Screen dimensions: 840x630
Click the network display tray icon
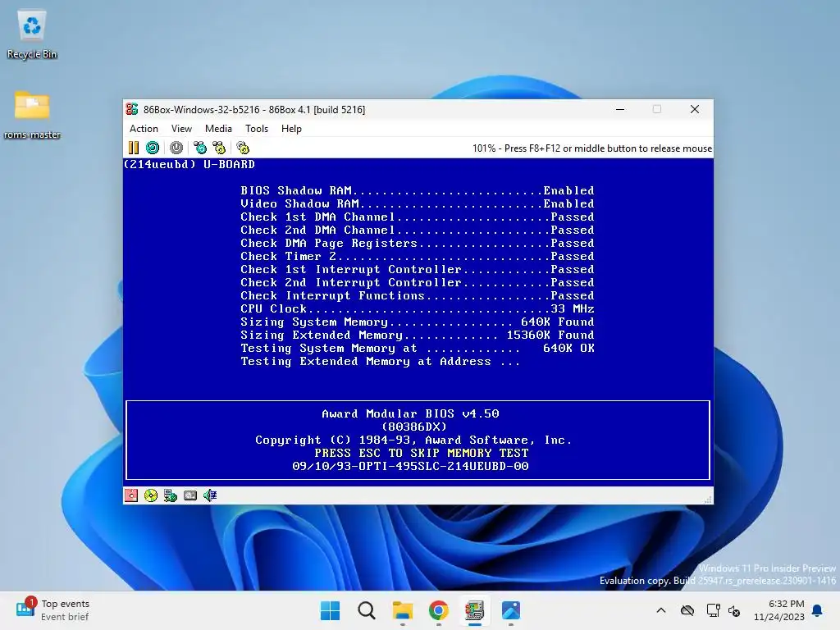pos(713,610)
